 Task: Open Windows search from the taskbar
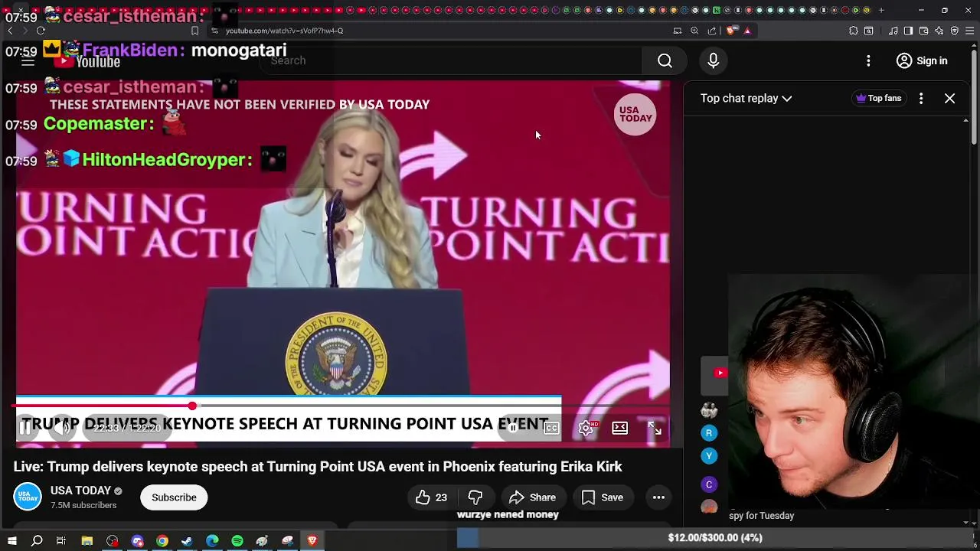(36, 541)
